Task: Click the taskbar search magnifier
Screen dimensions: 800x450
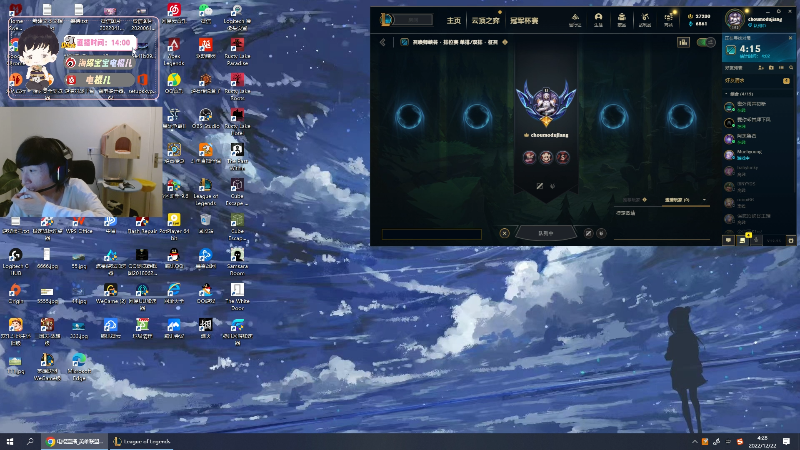Action: (x=30, y=441)
